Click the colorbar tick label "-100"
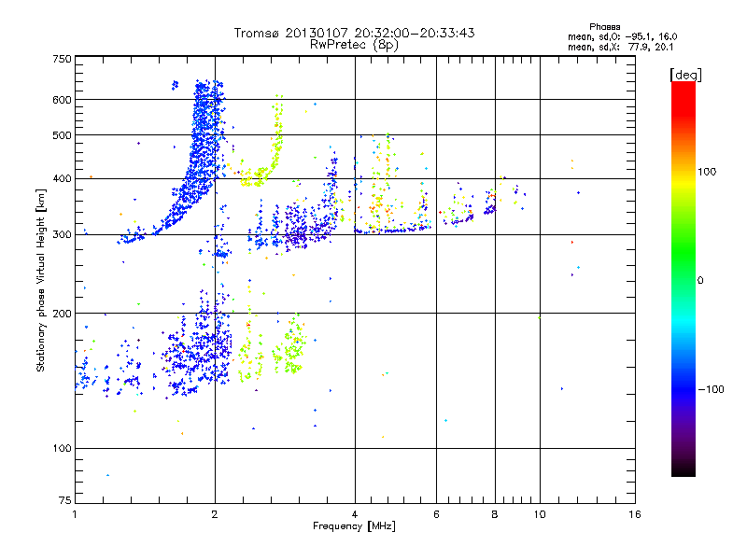This screenshot has height=560, width=747. pyautogui.click(x=712, y=389)
